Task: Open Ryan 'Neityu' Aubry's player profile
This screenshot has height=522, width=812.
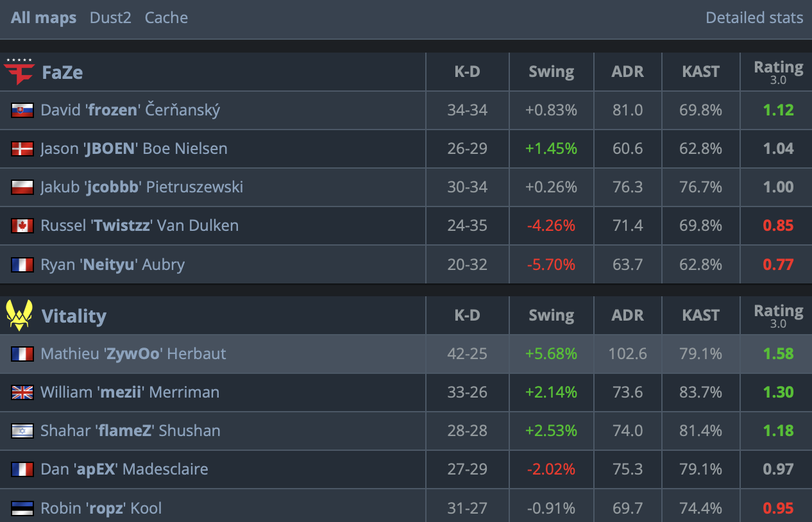Action: pyautogui.click(x=113, y=264)
